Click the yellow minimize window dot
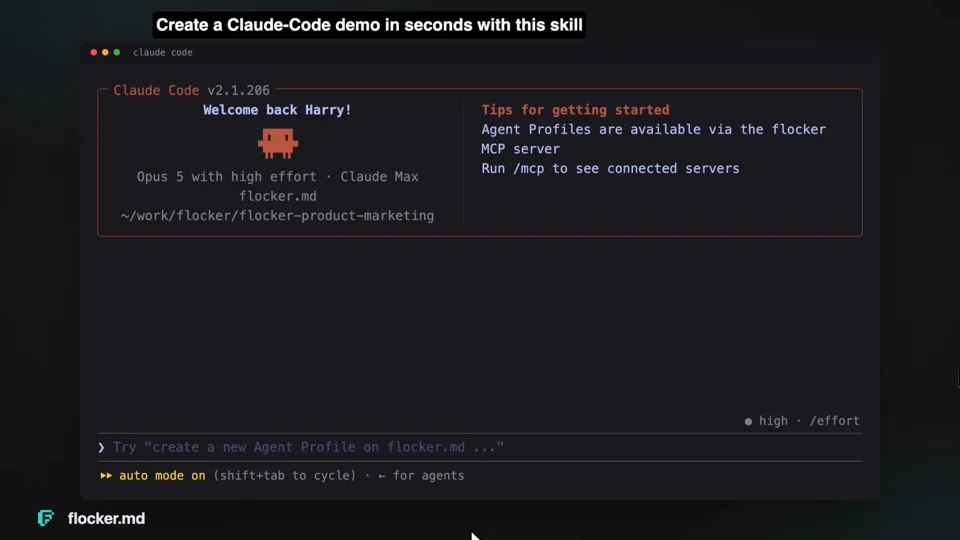The image size is (960, 540). pyautogui.click(x=105, y=53)
